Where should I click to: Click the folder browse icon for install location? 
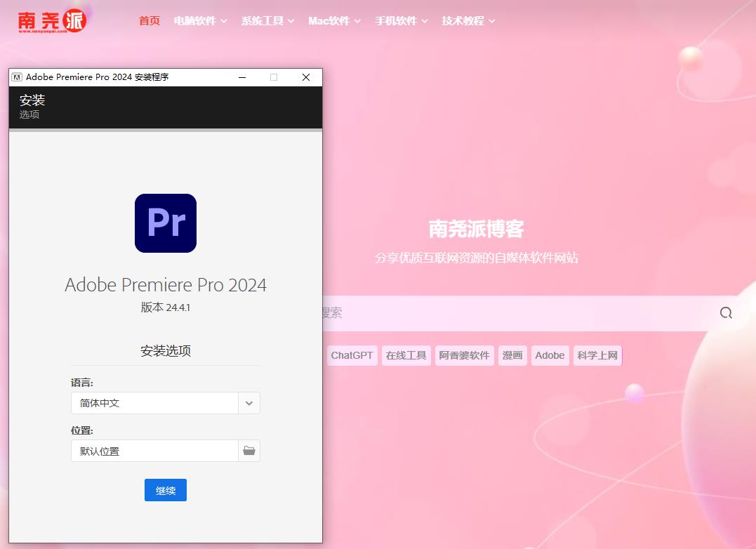pos(249,451)
